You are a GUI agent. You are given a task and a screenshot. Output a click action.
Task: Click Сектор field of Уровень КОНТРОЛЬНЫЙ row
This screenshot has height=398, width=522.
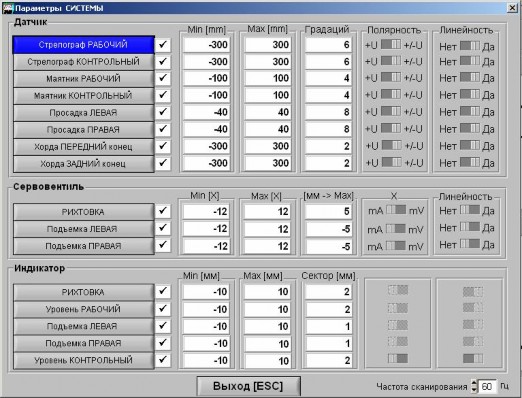click(x=328, y=360)
